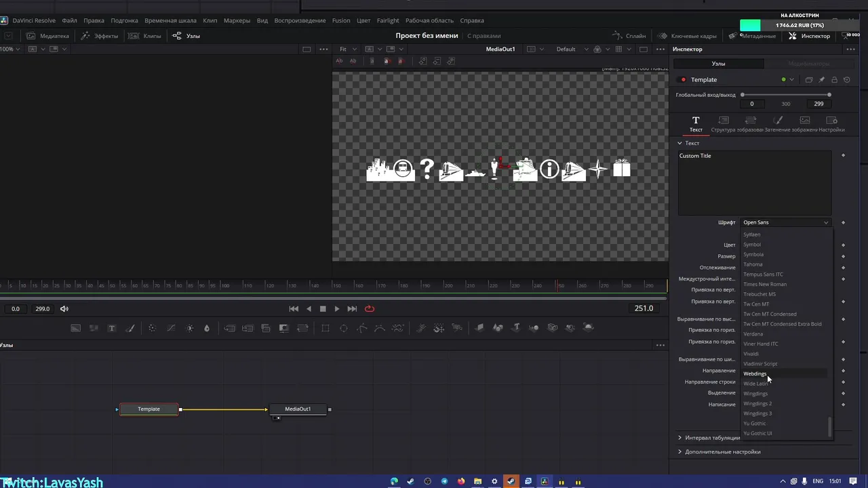Open the Файл menu
The height and width of the screenshot is (488, 868).
coord(69,20)
